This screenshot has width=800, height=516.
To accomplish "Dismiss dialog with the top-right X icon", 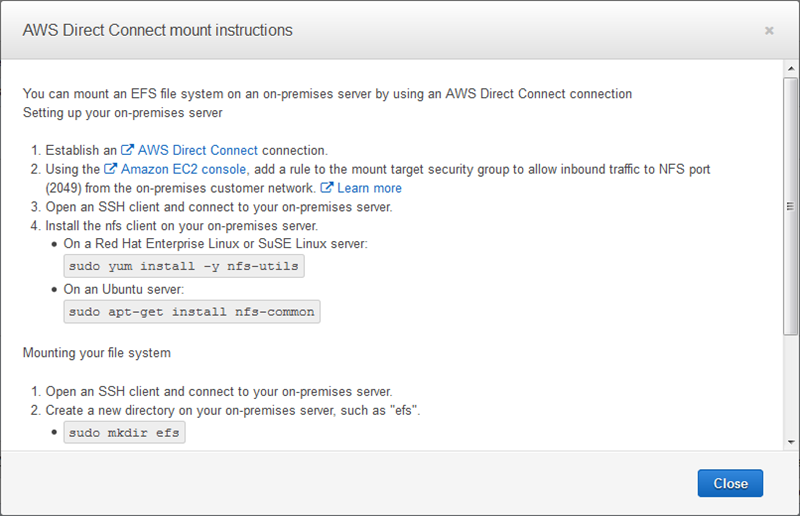I will click(x=769, y=31).
